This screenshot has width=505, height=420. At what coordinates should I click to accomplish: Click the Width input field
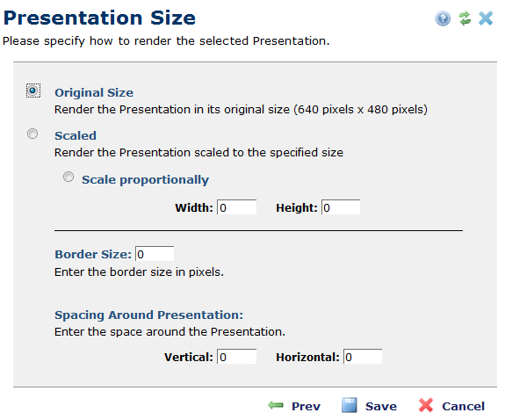coord(237,207)
